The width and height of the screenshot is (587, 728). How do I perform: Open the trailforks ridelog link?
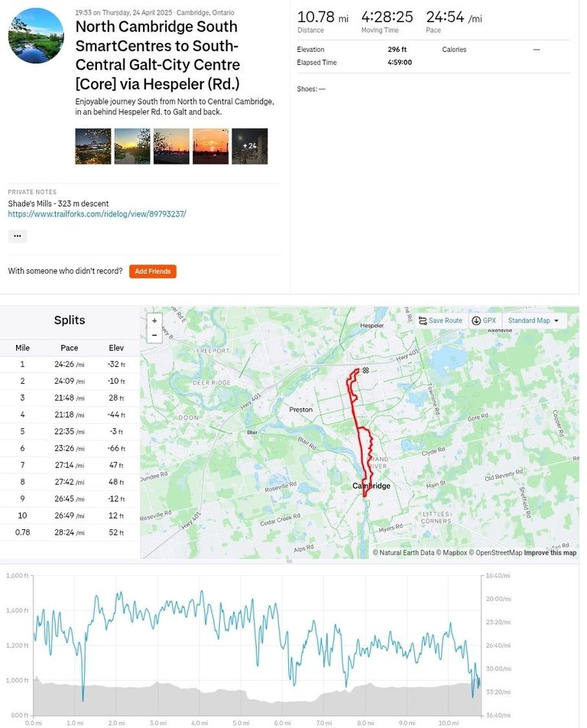pos(97,214)
